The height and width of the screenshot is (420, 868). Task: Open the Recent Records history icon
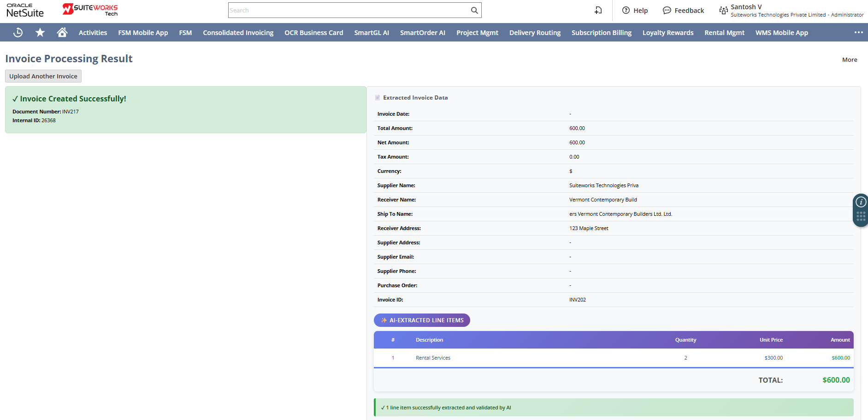click(x=18, y=33)
